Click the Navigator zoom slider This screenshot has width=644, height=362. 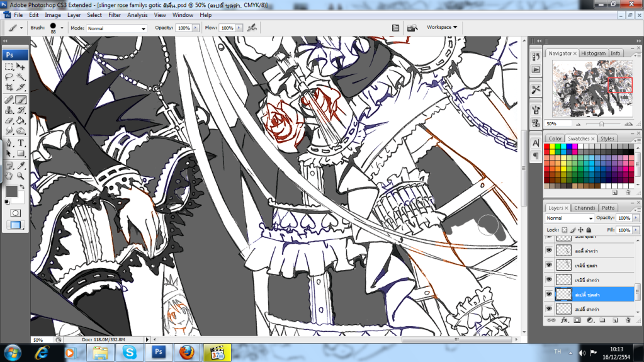602,123
